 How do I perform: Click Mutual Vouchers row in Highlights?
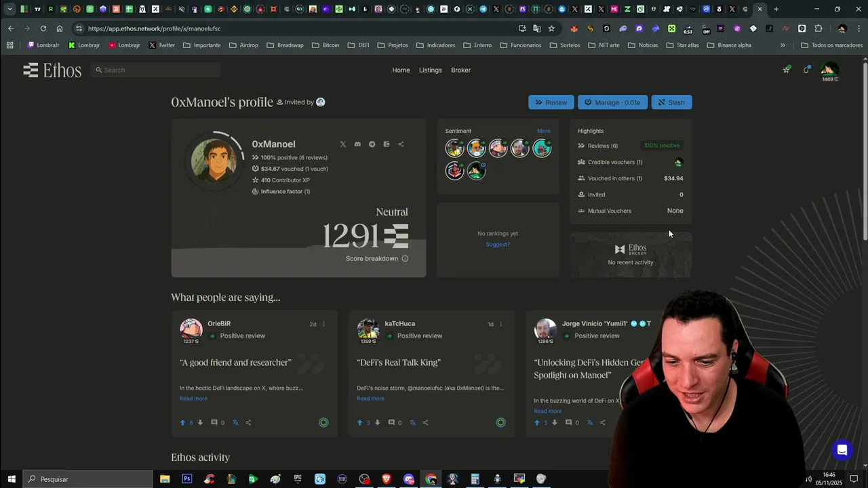point(631,211)
